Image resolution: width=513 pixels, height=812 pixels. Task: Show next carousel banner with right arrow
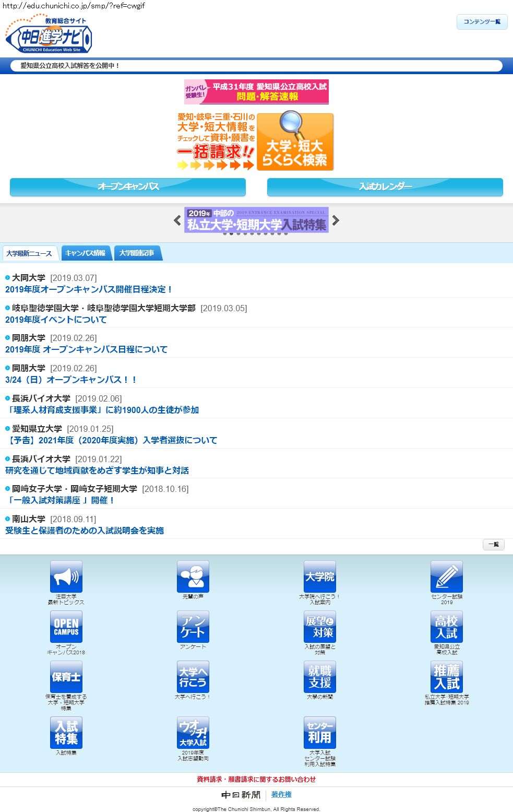pyautogui.click(x=336, y=220)
